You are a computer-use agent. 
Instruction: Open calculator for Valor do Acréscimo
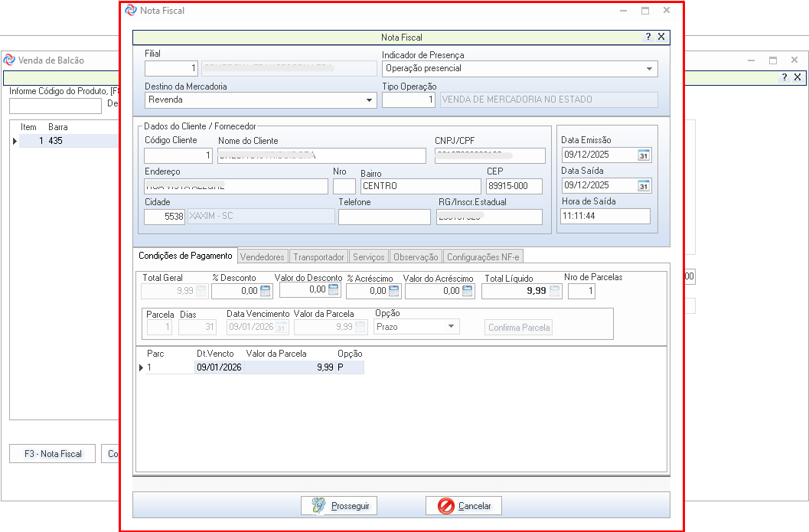coord(468,291)
